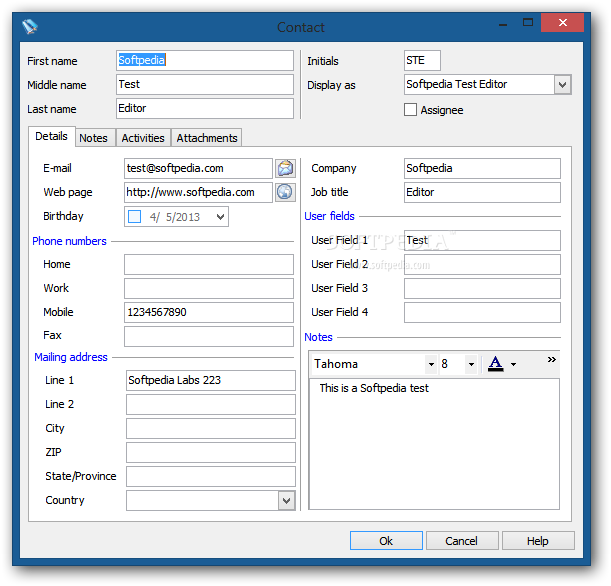Open web page globe icon beside Web page field

(x=285, y=192)
